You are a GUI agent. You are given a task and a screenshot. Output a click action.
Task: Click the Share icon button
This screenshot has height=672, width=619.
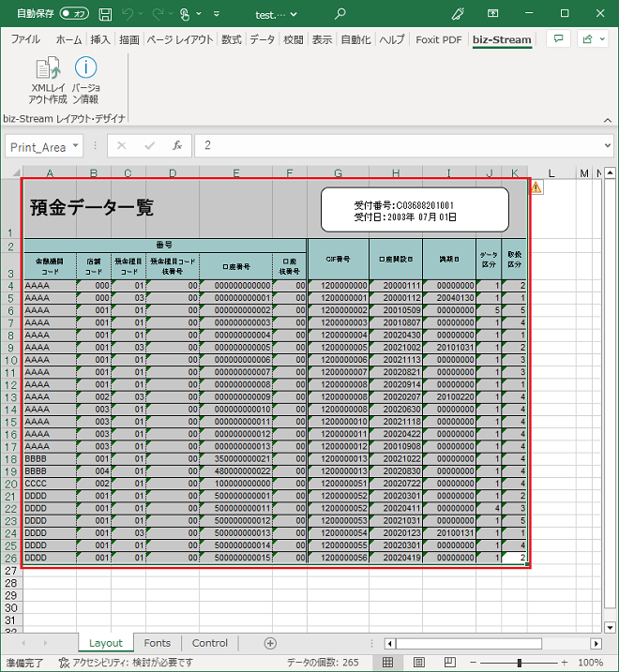[587, 39]
